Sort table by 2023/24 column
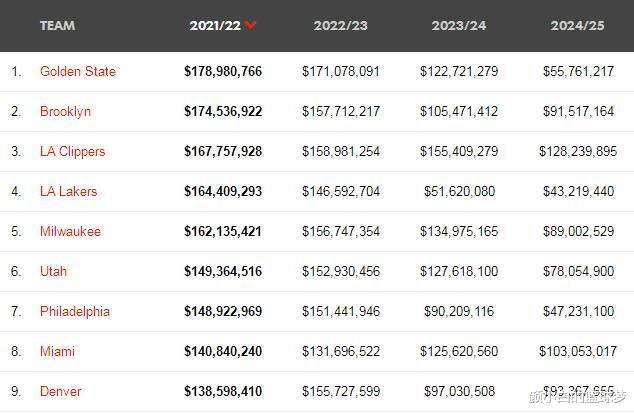634x413 pixels. pyautogui.click(x=459, y=25)
